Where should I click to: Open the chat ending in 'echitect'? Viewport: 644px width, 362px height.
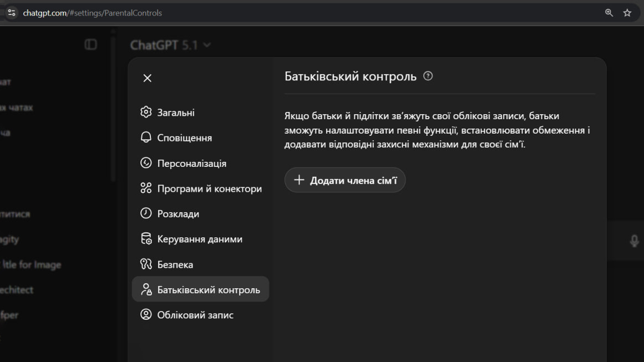(17, 289)
